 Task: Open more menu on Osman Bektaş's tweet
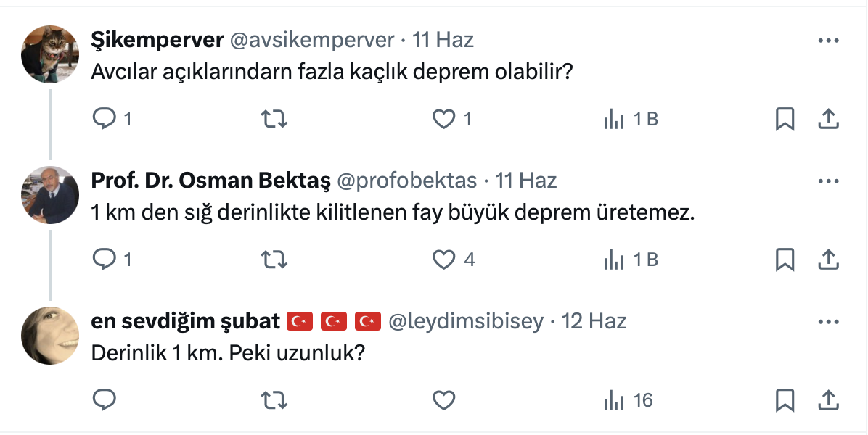point(828,181)
